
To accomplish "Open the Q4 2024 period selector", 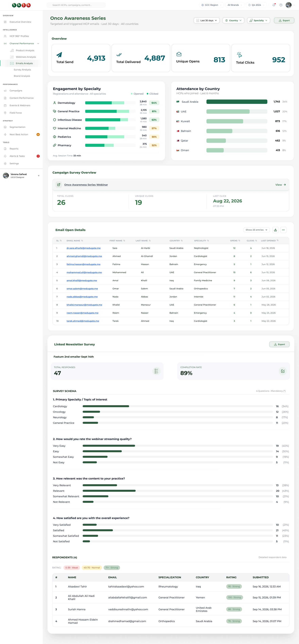I will tap(256, 5).
